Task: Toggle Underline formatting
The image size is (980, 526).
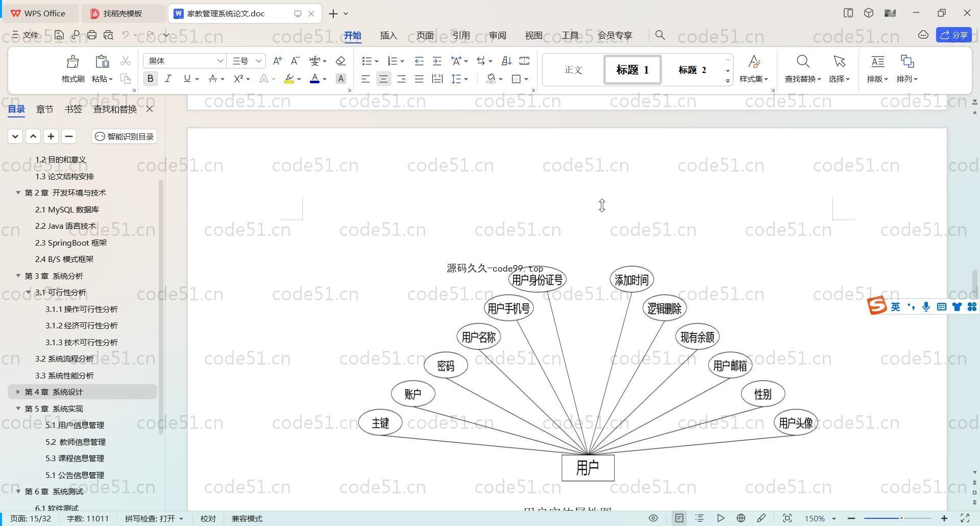Action: click(187, 79)
